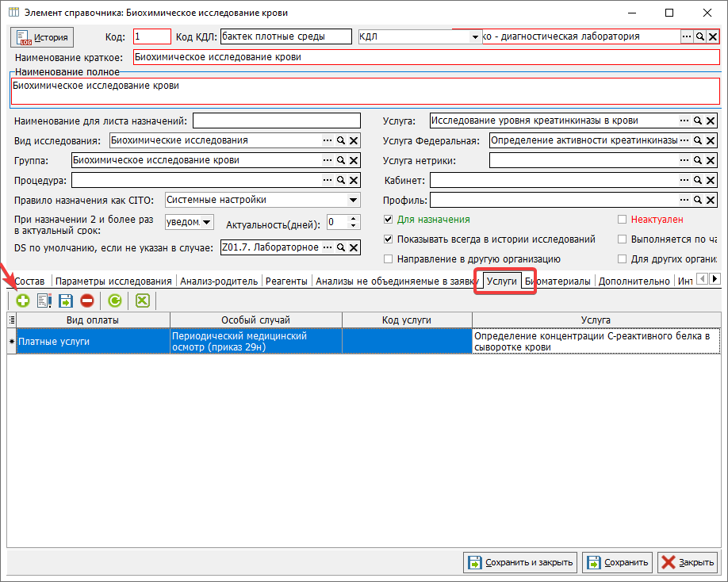This screenshot has width=728, height=582.
Task: Click the Код input field
Action: tap(152, 36)
